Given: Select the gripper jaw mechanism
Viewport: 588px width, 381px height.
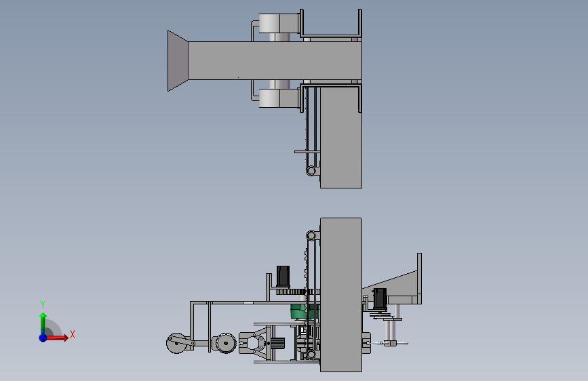Looking at the screenshot, I should (x=254, y=343).
